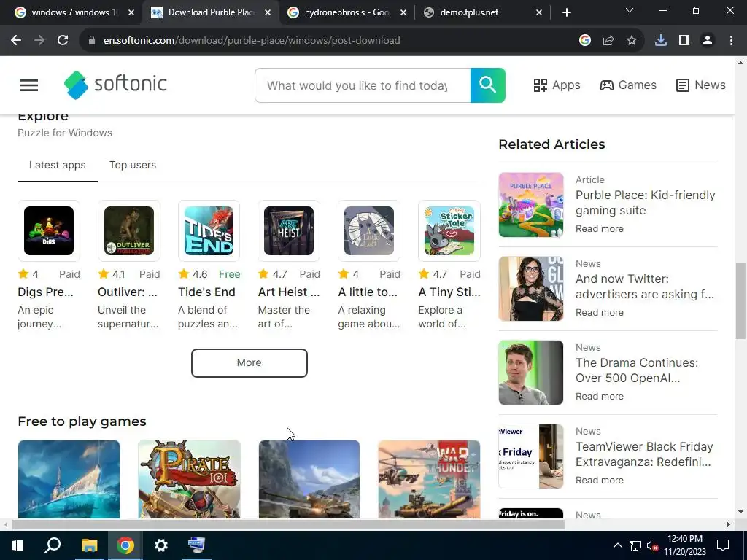Click the Tide's End title link
The height and width of the screenshot is (560, 747).
click(x=206, y=292)
